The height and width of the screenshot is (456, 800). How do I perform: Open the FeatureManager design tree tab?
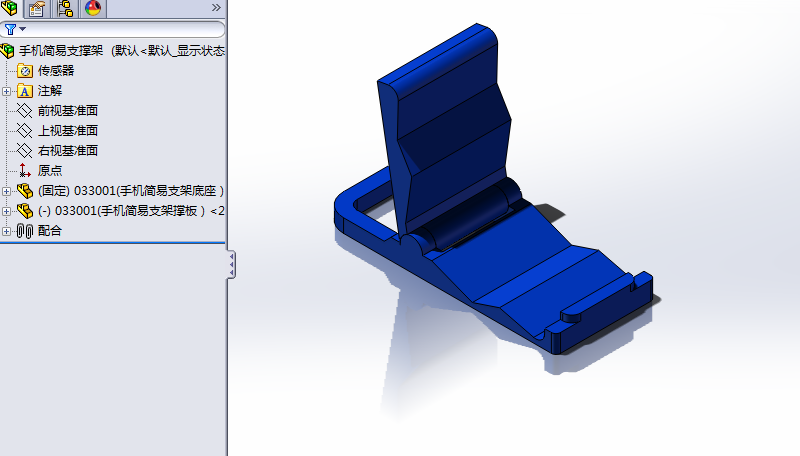(9, 8)
